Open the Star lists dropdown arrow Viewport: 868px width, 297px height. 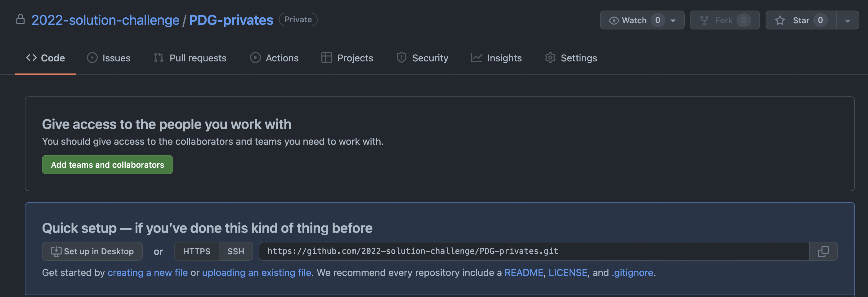point(848,20)
